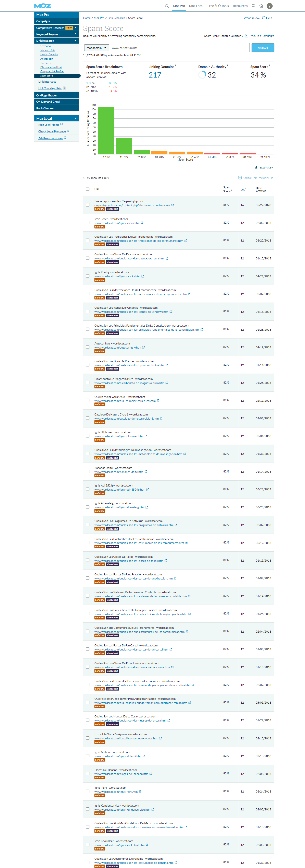The height and width of the screenshot is (868, 305).
Task: Toggle the select-all checkbox in table header
Action: click(88, 189)
